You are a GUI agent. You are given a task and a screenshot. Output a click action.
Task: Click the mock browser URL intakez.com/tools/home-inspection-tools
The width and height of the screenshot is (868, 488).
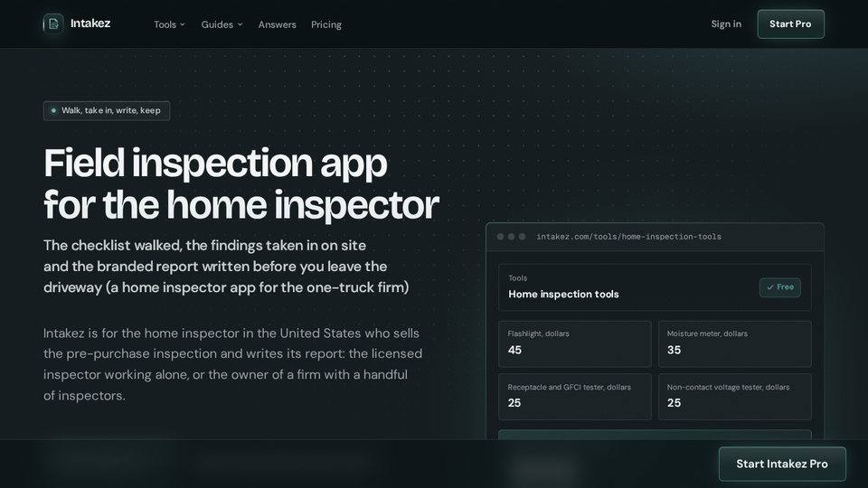pyautogui.click(x=629, y=237)
